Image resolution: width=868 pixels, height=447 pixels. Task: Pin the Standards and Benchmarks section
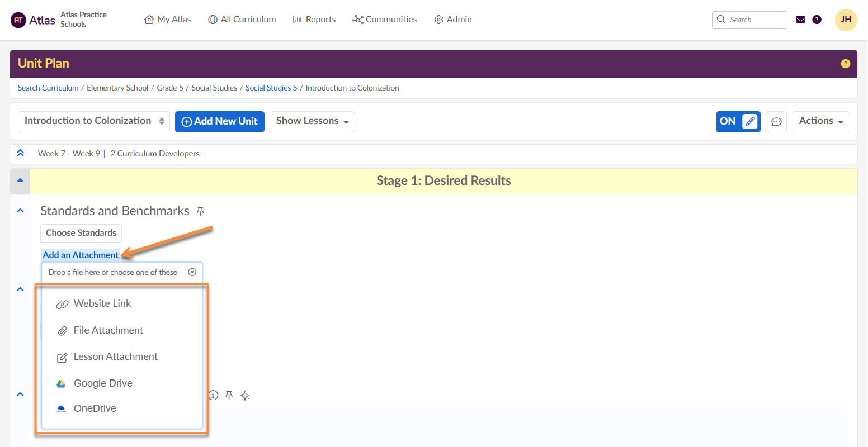(x=200, y=211)
